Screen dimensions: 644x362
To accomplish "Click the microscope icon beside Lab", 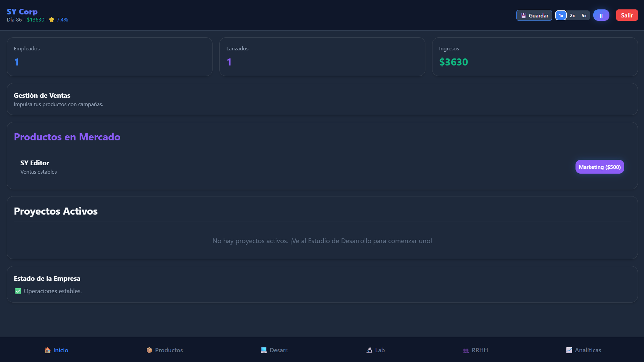I will 369,350.
